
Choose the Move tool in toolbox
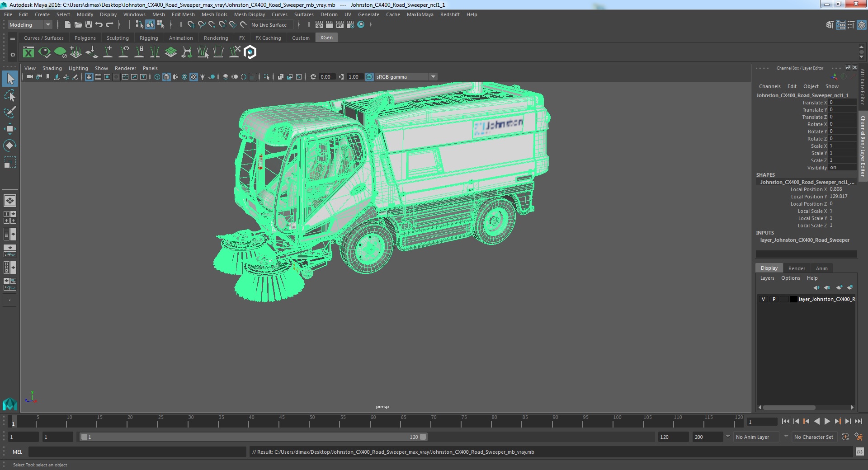point(10,129)
